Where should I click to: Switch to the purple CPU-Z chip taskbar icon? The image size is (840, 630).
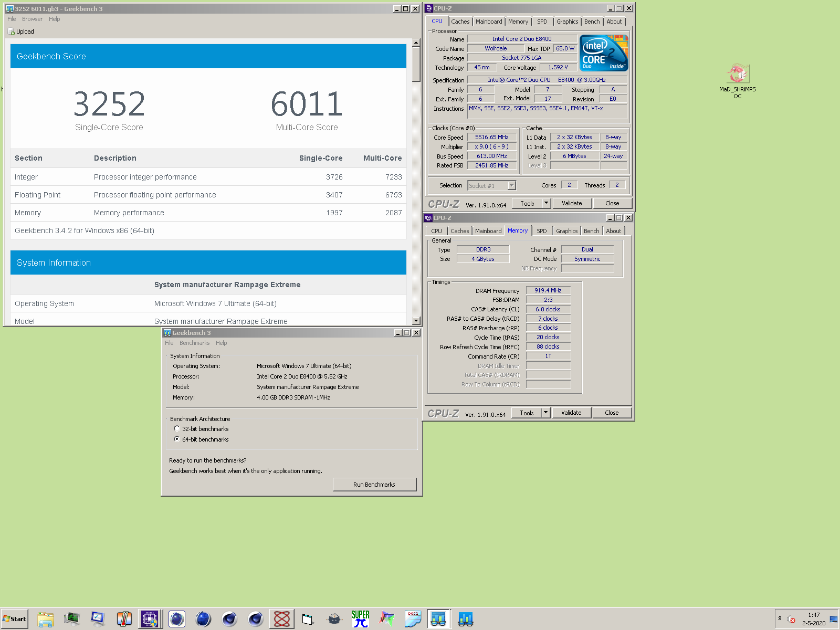pos(150,619)
